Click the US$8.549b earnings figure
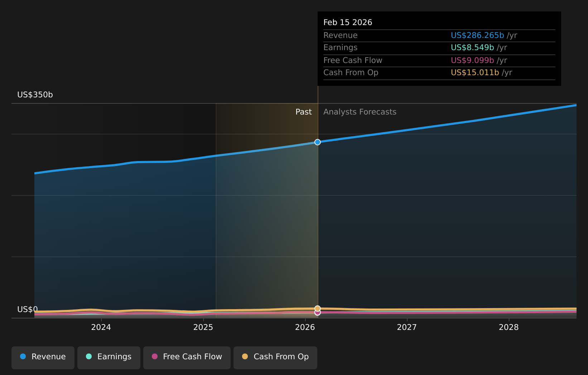Viewport: 588px width, 375px height. click(x=472, y=47)
